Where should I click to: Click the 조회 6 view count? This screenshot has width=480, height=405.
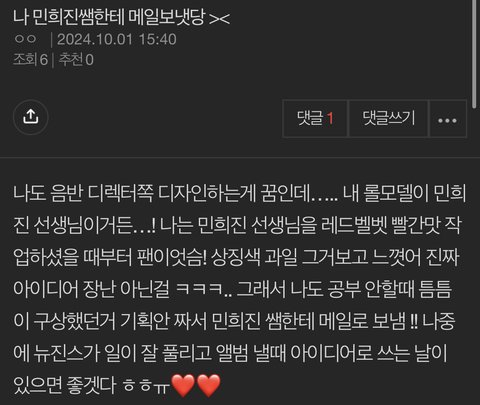[x=31, y=60]
